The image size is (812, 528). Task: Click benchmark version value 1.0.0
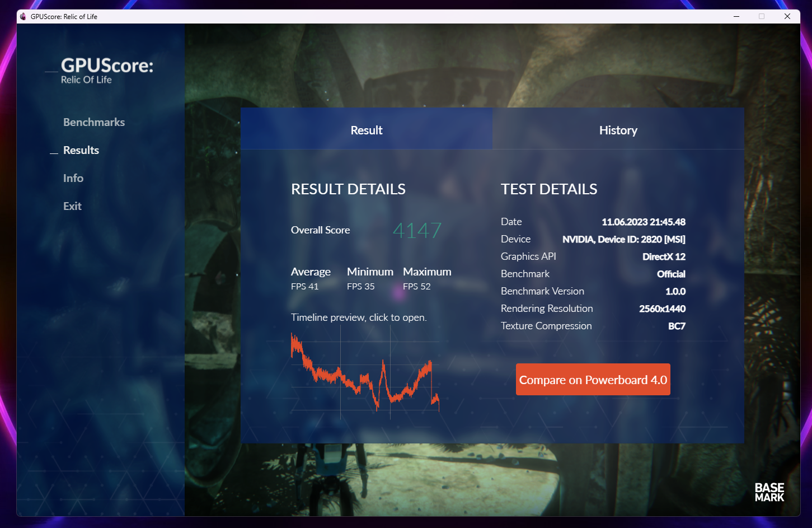pyautogui.click(x=675, y=291)
